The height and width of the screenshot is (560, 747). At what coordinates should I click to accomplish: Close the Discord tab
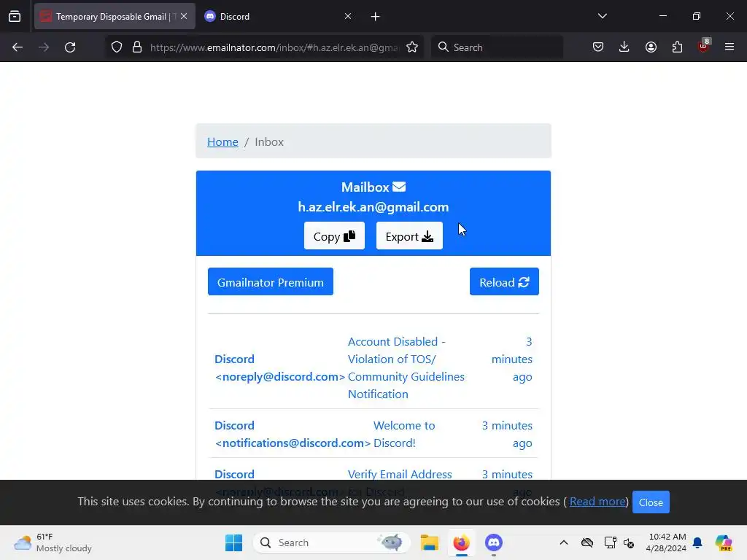point(348,16)
